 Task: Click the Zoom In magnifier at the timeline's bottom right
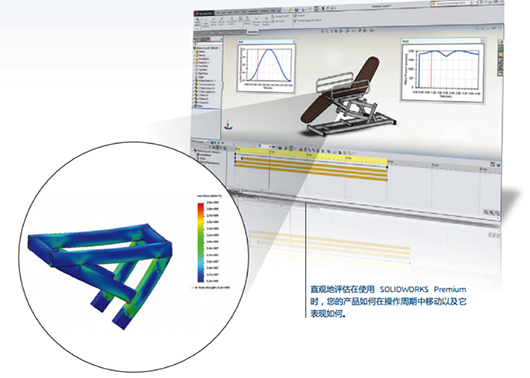(486, 212)
